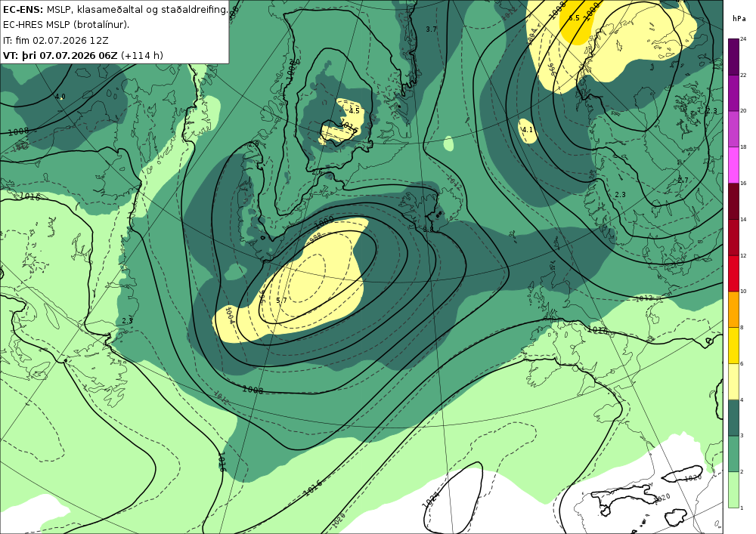Screen dimensions: 756x534
Task: Click the 'hPa' unit label above colorbar
Action: 739,19
